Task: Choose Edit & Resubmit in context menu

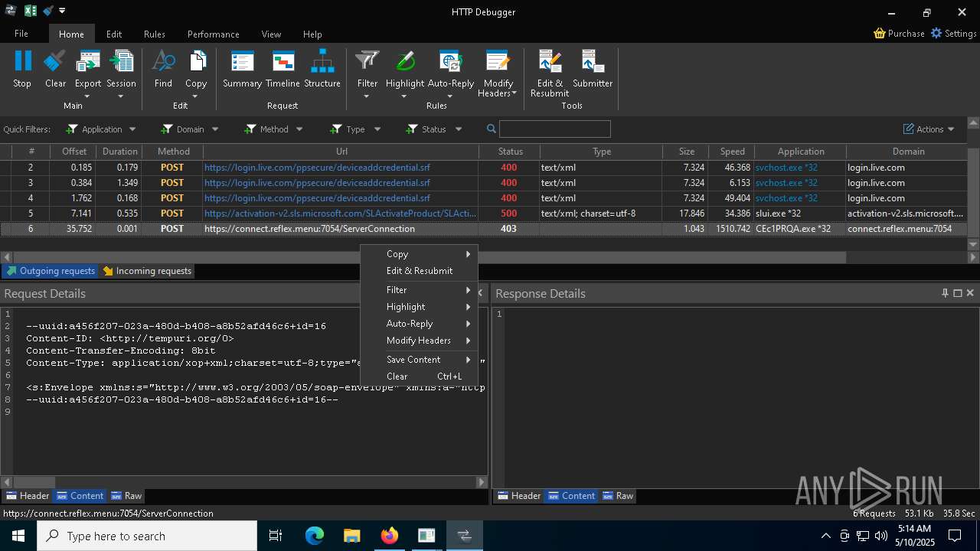Action: pyautogui.click(x=420, y=271)
